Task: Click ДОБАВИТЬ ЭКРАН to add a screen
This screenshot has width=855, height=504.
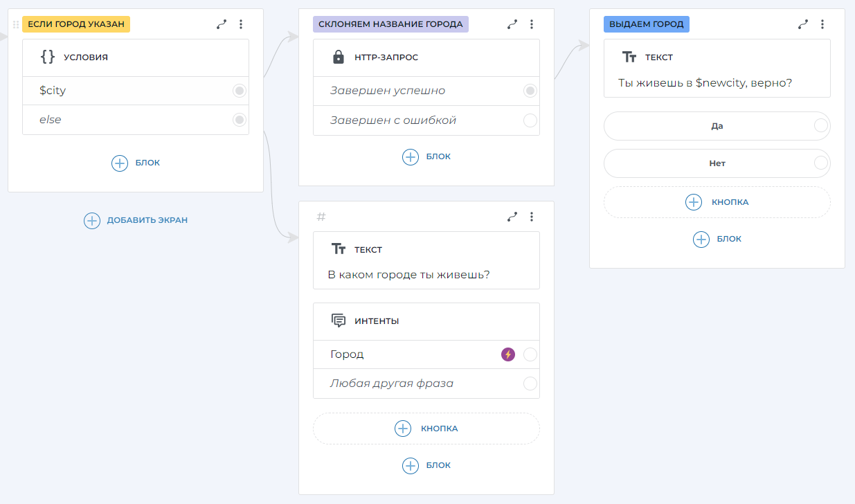Action: coord(136,220)
